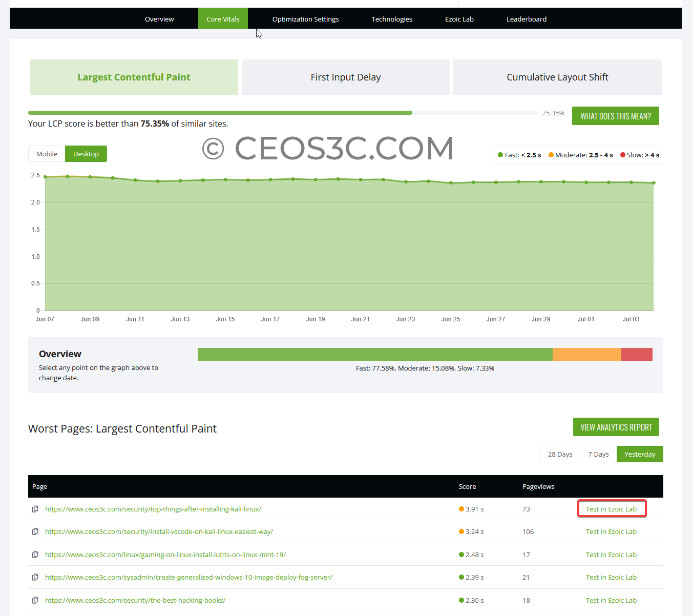Open the Technologies tab

(x=392, y=19)
